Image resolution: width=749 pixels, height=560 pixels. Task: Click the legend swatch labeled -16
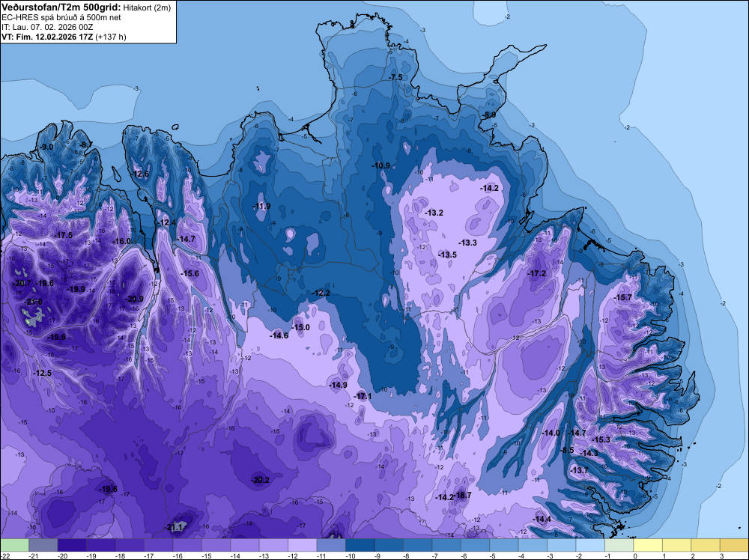click(187, 545)
